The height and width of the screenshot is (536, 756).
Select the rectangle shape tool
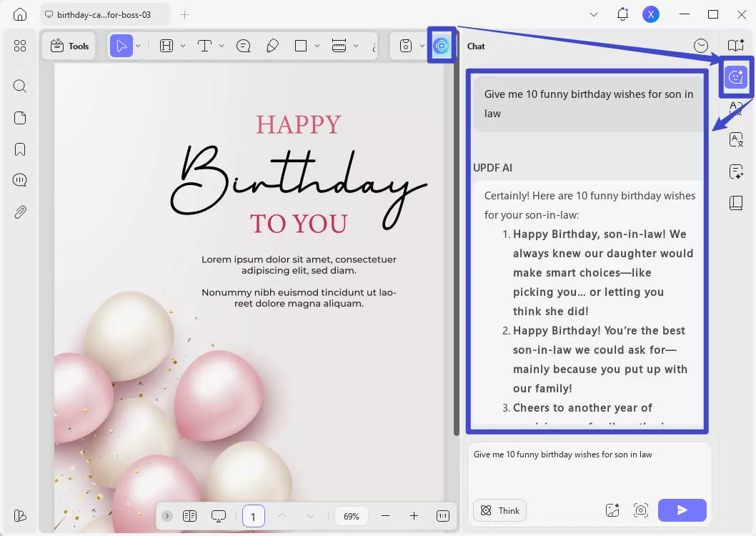pos(301,46)
